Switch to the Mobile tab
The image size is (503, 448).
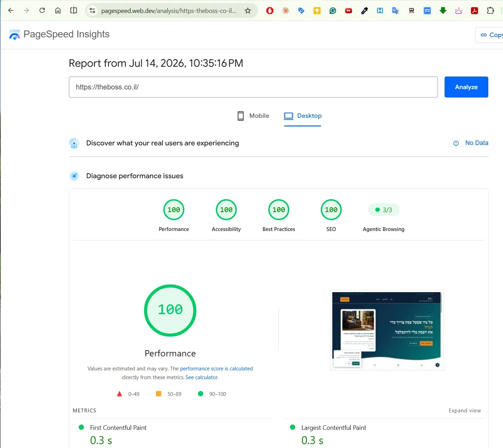click(x=253, y=116)
